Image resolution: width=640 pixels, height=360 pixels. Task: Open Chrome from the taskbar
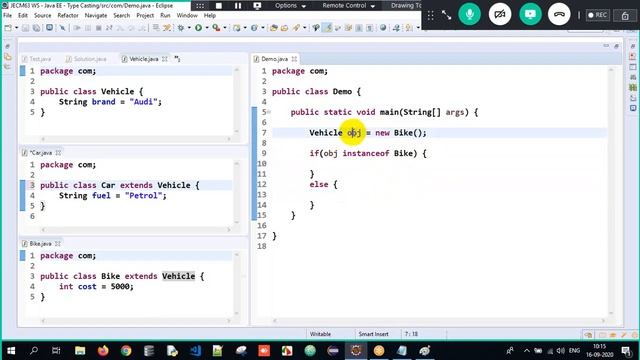[x=126, y=351]
